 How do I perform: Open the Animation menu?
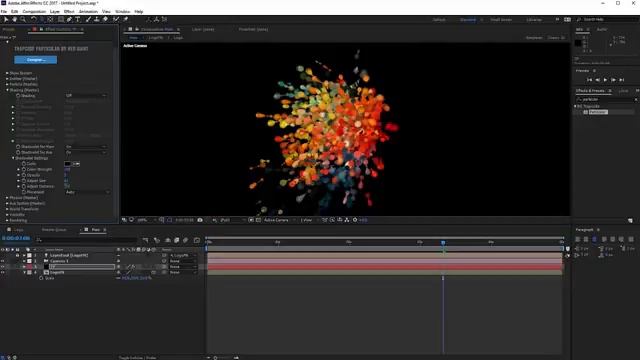[88, 11]
